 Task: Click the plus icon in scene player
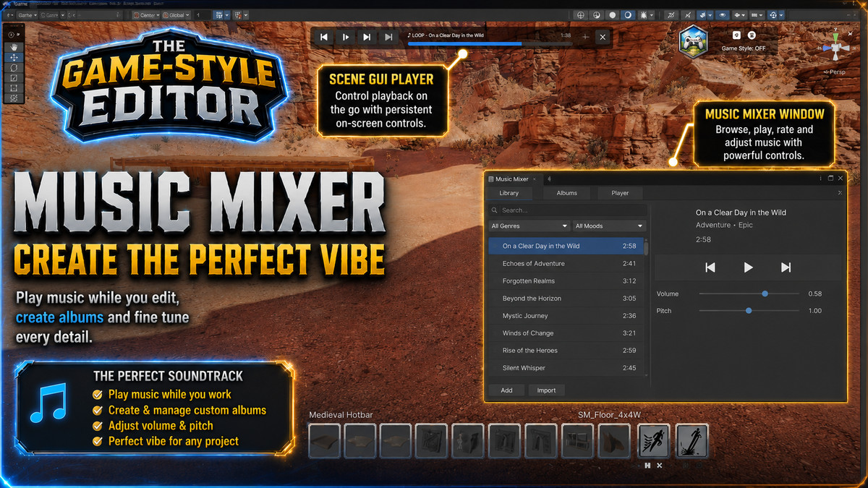click(585, 37)
